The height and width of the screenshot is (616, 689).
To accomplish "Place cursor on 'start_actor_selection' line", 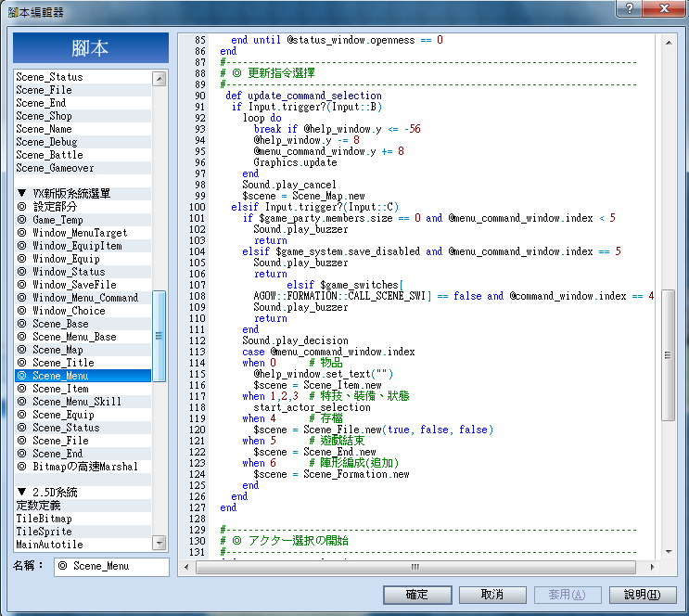I will pyautogui.click(x=312, y=407).
